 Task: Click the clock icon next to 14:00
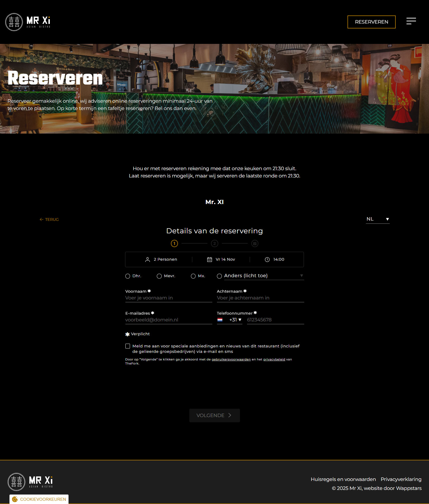pos(267,260)
